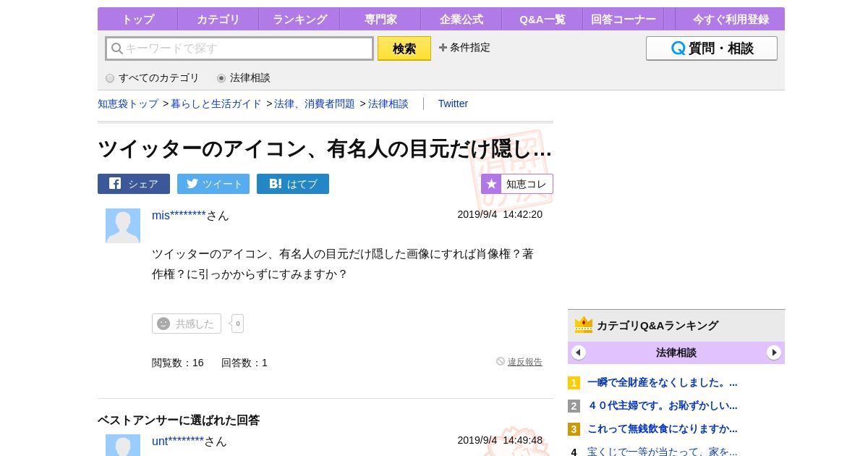Click the 法律相談 ranking category label
This screenshot has height=456, width=868.
coord(676,352)
